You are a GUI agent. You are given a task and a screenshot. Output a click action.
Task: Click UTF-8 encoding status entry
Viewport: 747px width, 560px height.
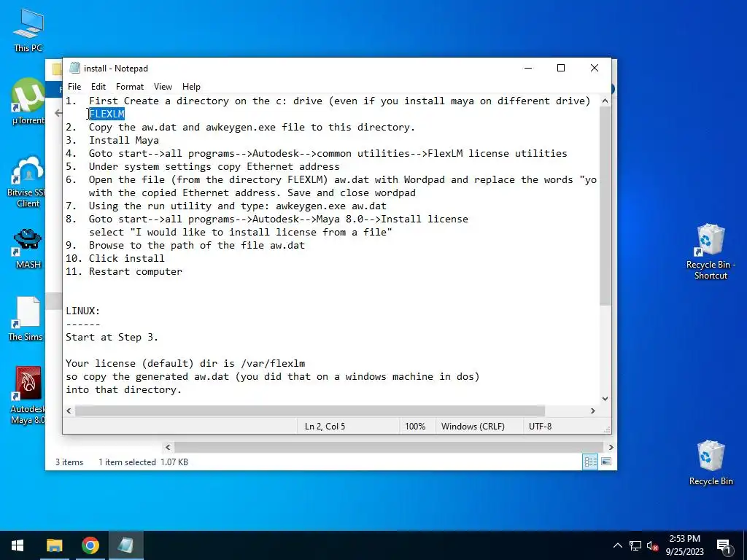click(x=541, y=426)
